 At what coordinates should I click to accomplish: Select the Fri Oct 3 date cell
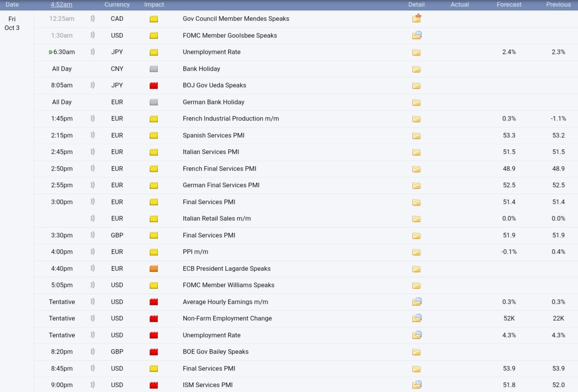tap(12, 23)
